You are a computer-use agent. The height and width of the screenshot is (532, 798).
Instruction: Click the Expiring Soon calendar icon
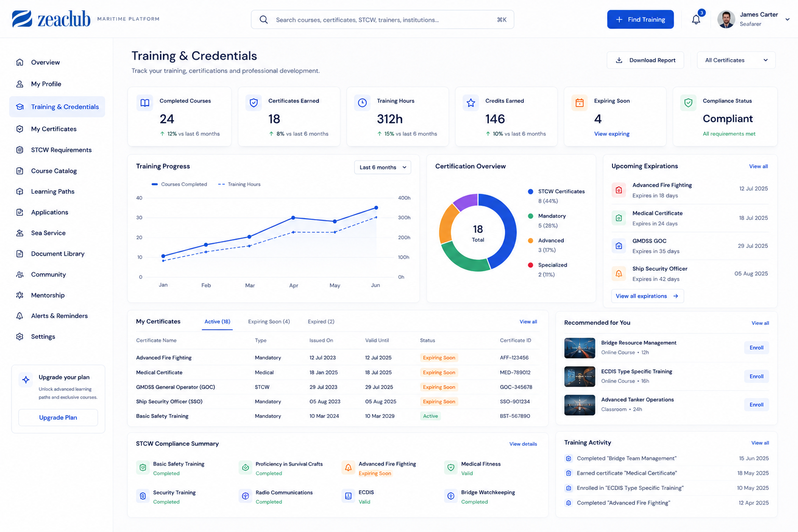click(579, 103)
